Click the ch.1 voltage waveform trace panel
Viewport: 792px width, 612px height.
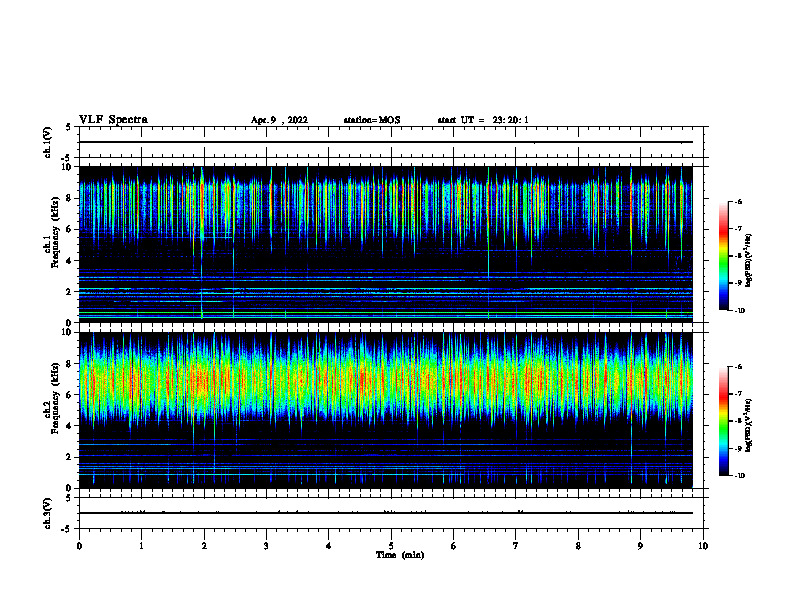[x=391, y=142]
